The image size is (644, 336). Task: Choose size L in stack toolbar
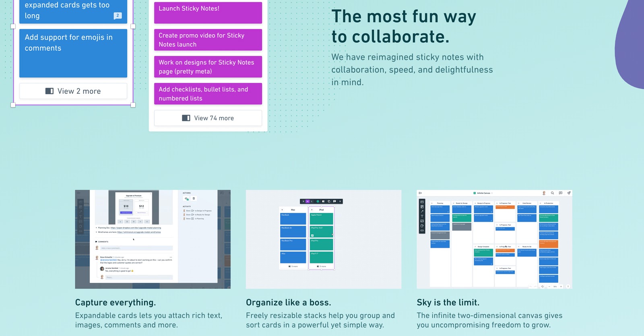(x=312, y=201)
